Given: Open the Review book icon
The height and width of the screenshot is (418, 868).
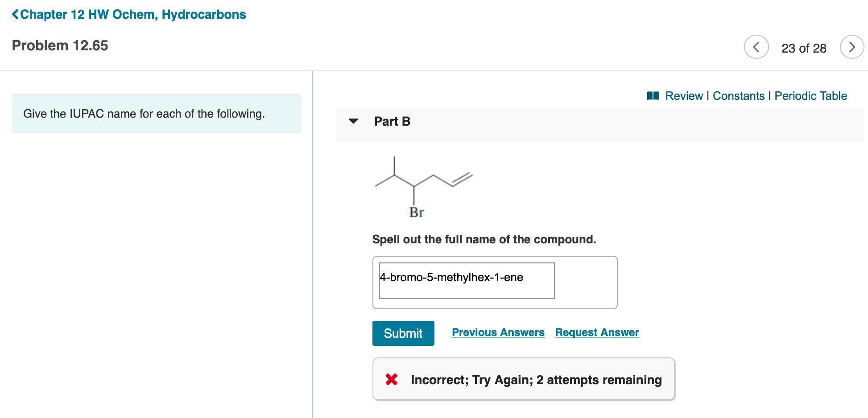Looking at the screenshot, I should [653, 95].
